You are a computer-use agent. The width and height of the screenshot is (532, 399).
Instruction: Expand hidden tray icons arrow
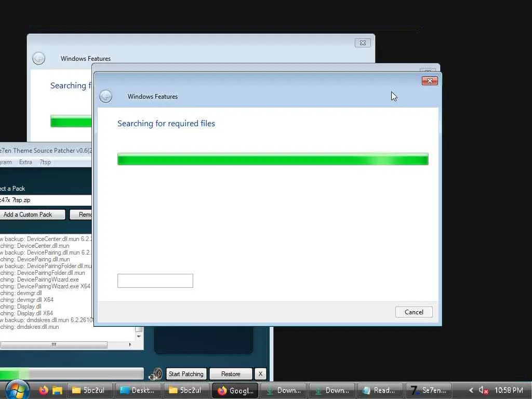click(471, 391)
